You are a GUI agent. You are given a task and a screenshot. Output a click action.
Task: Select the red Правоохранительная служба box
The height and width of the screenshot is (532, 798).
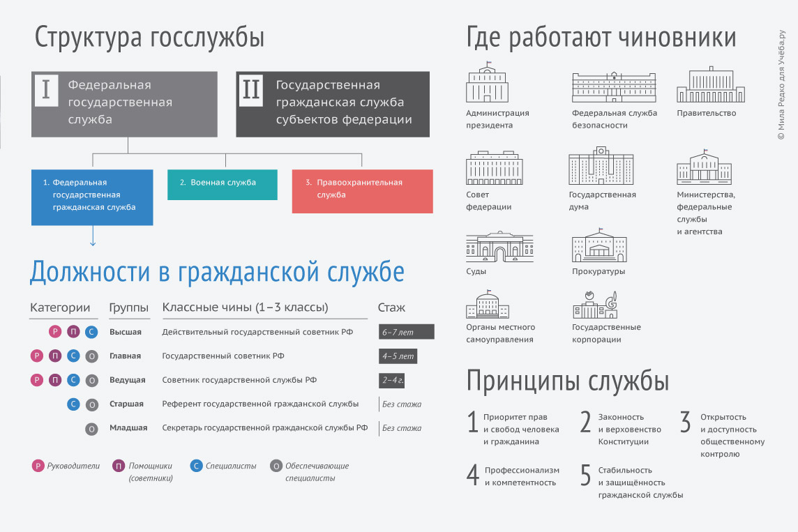point(362,190)
